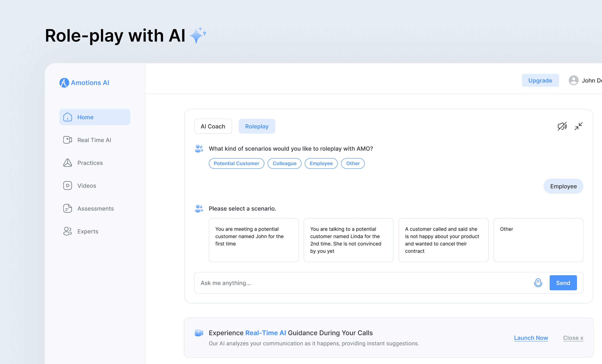Open the Videos section
The height and width of the screenshot is (364, 602).
86,185
